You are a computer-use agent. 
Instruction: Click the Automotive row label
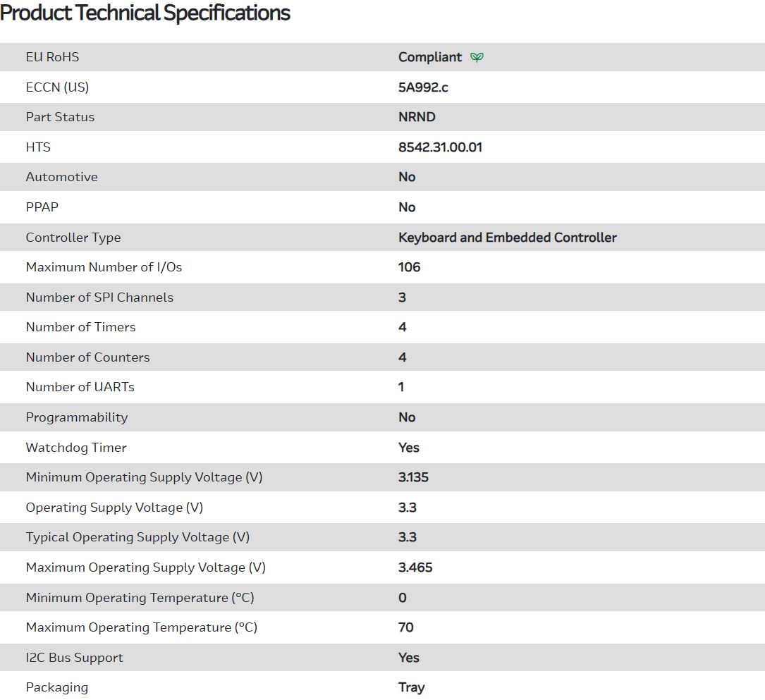pyautogui.click(x=61, y=177)
